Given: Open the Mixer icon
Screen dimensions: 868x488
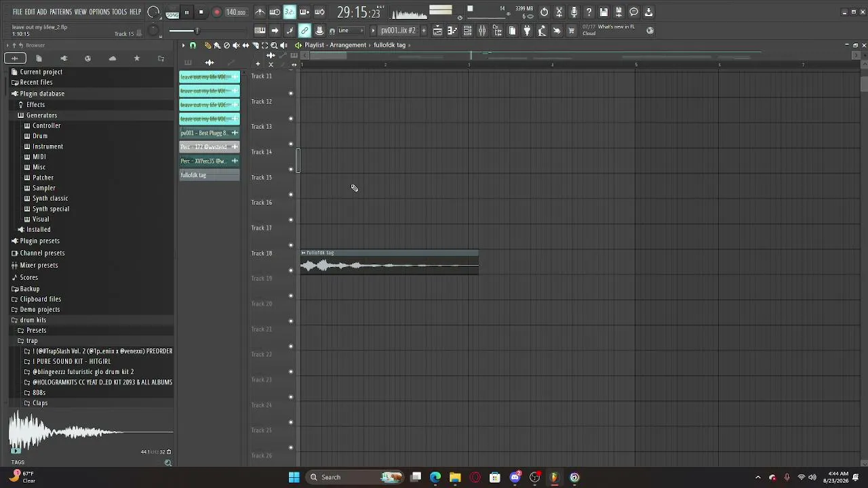Looking at the screenshot, I should [x=482, y=30].
